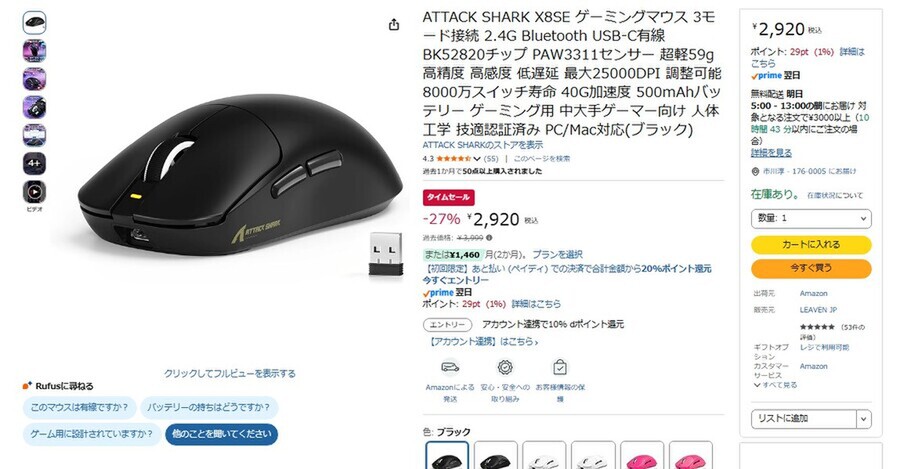900x469 pixels.
Task: Select the first white mouse color option
Action: pos(544,456)
